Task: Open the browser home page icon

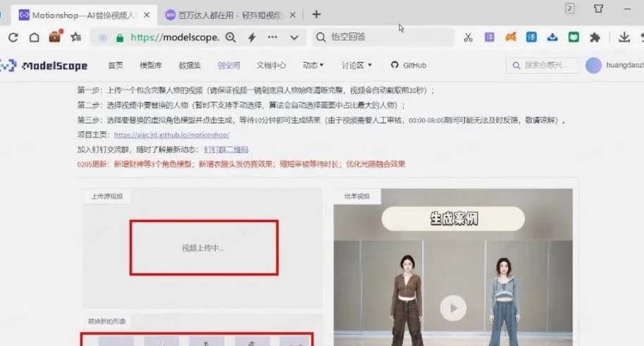Action: 35,37
